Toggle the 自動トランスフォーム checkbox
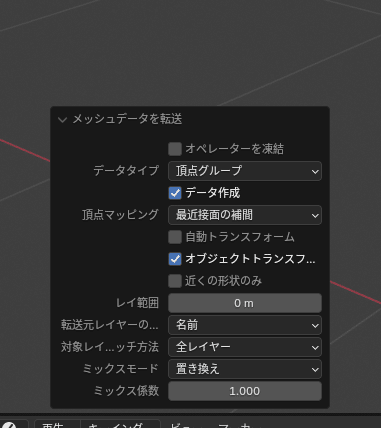This screenshot has height=428, width=381. [175, 237]
